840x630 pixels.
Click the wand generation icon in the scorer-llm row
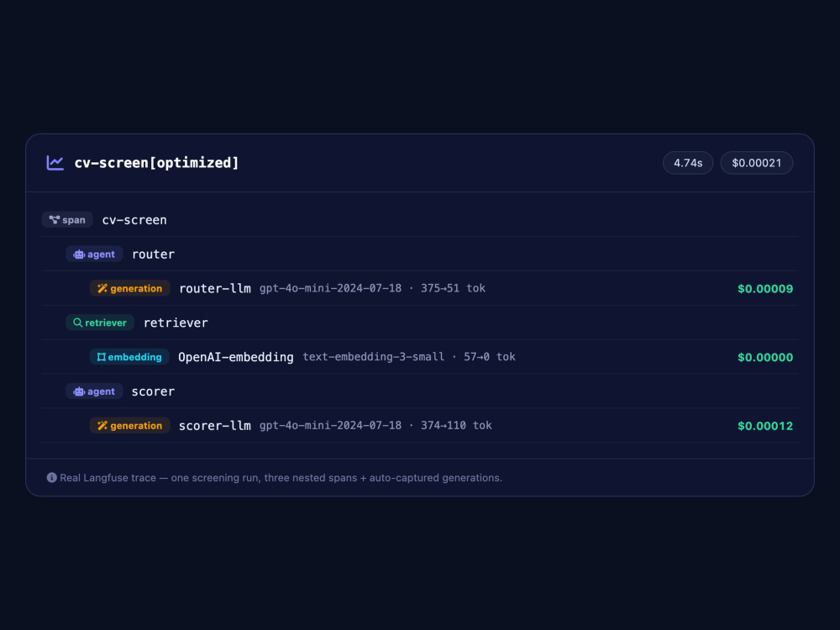coord(102,426)
